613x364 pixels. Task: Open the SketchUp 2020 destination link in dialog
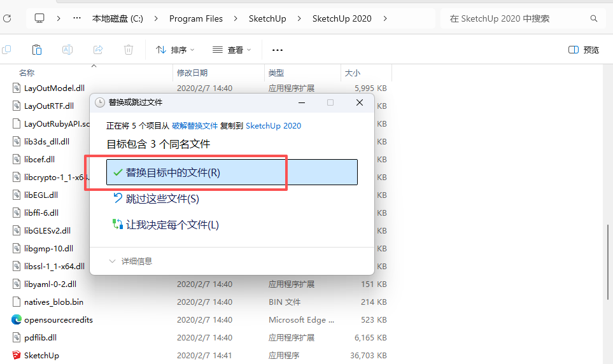coord(273,126)
